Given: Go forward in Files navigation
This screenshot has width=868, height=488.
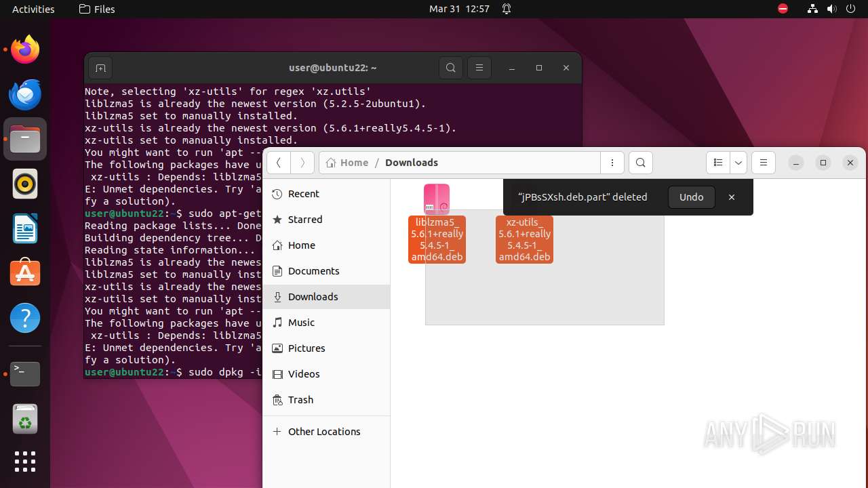Looking at the screenshot, I should tap(302, 163).
